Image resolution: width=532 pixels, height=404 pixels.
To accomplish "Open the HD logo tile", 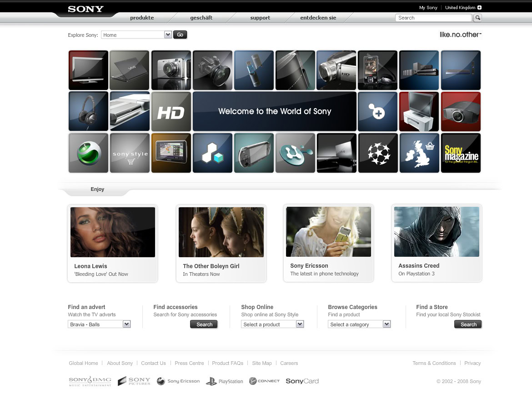I will pyautogui.click(x=171, y=111).
